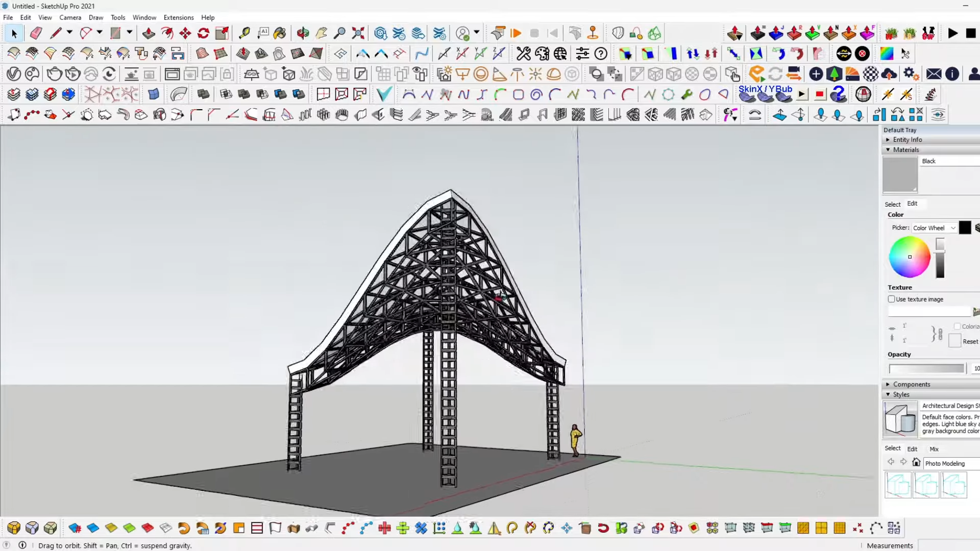
Task: Click the Black material name field
Action: click(949, 161)
